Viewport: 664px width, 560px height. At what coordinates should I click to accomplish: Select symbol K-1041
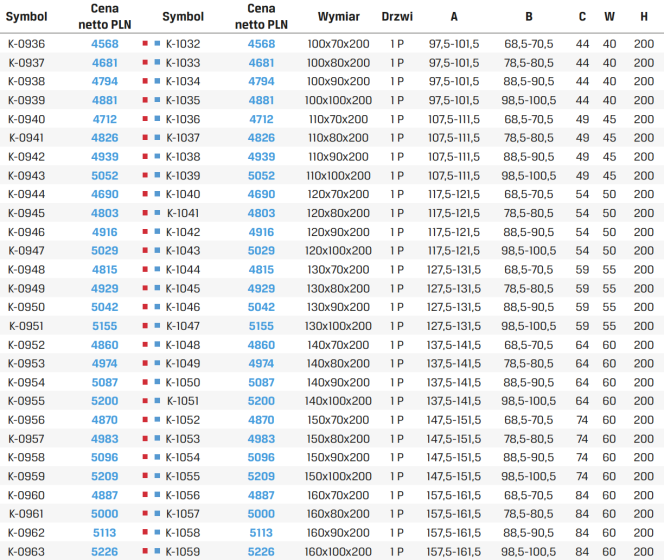coord(183,213)
